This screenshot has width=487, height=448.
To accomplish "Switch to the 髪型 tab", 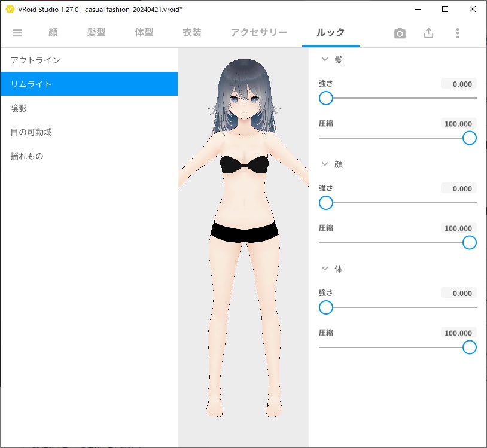I will pyautogui.click(x=96, y=33).
